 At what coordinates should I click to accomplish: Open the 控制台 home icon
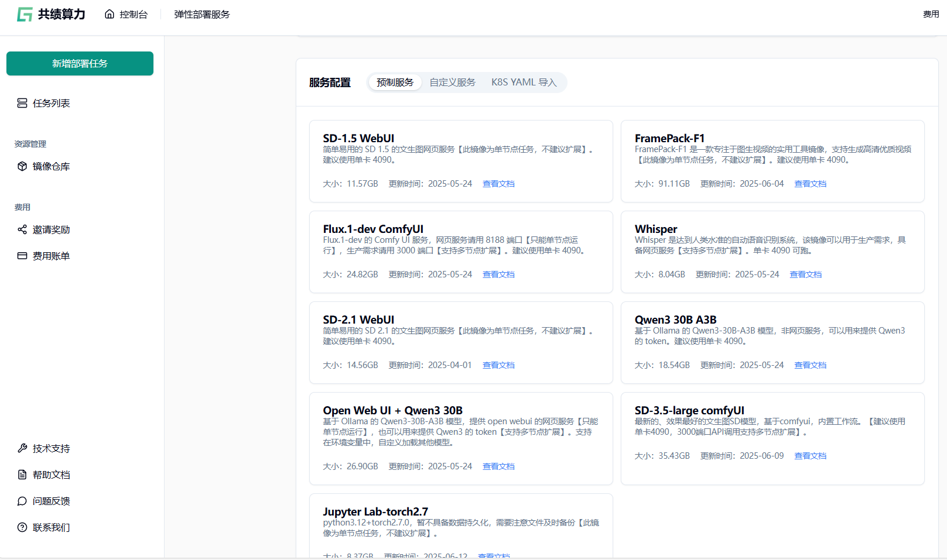[110, 15]
